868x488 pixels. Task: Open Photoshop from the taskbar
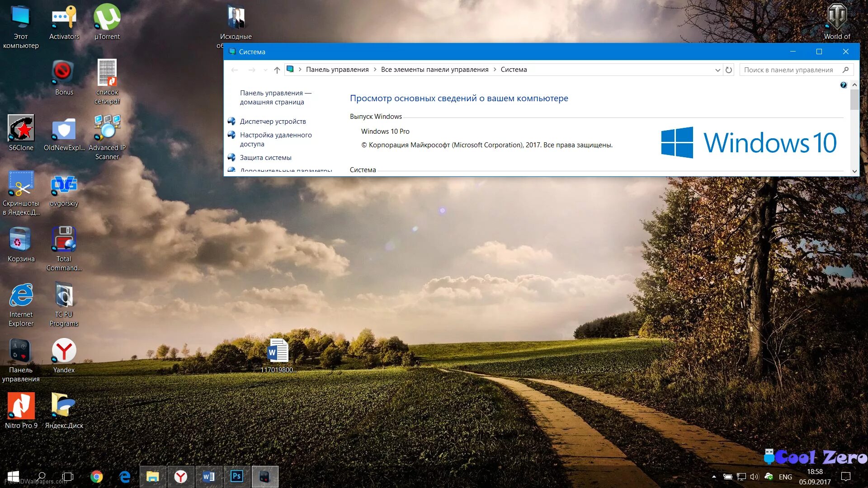point(237,476)
